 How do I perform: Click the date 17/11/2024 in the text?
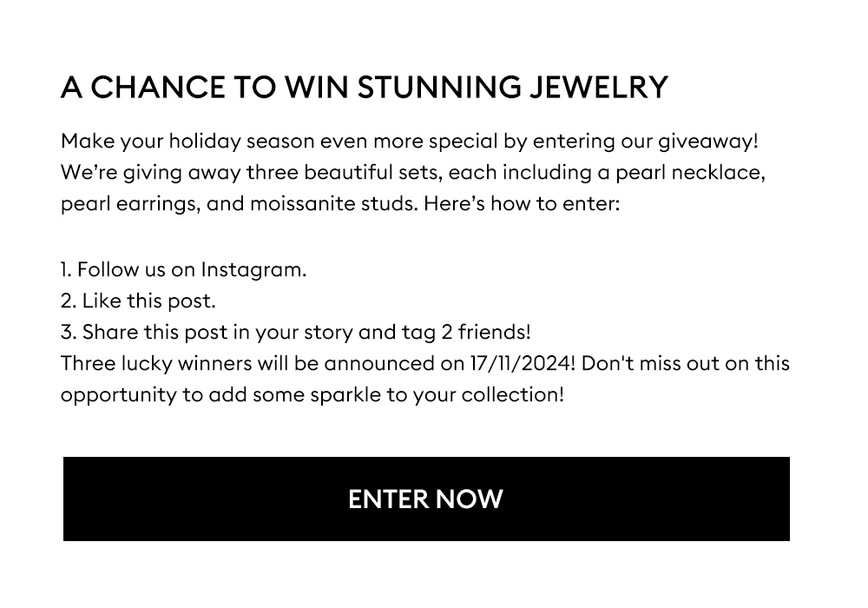coord(519,364)
